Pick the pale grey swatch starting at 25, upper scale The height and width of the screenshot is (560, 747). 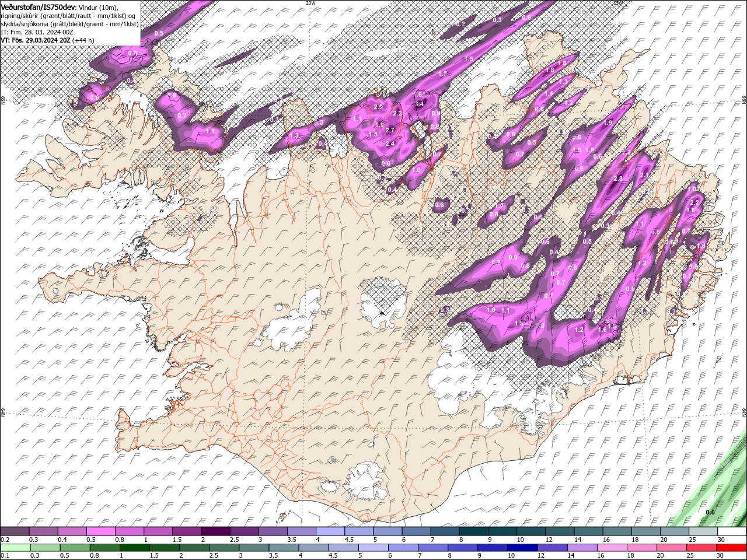[x=703, y=531]
